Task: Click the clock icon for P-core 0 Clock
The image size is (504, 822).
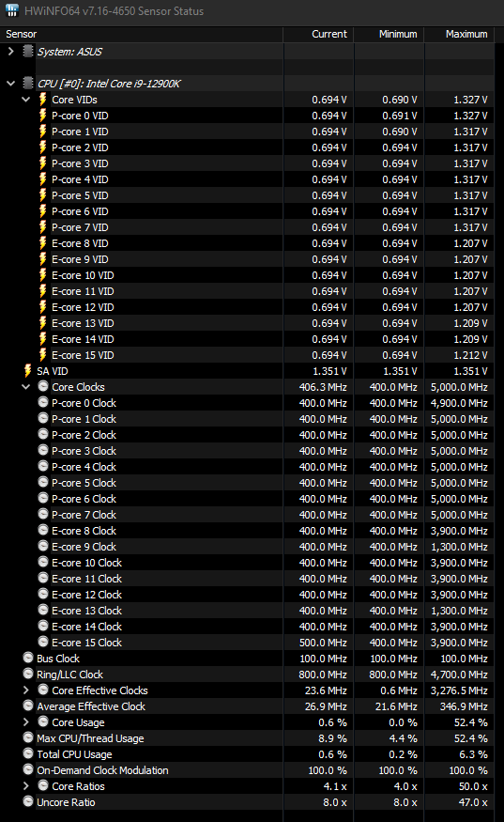Action: 43,402
